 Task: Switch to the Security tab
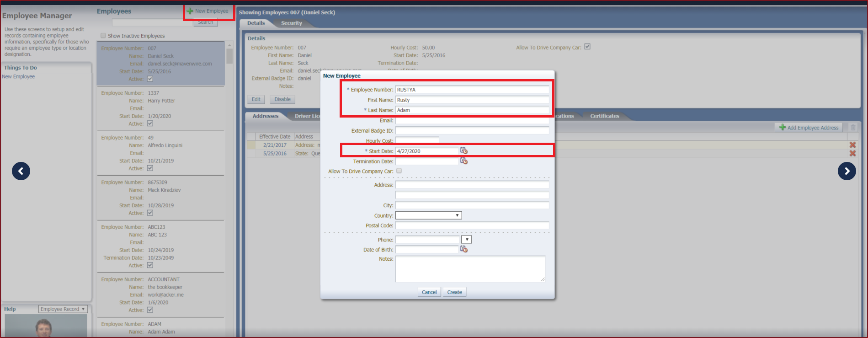[292, 23]
